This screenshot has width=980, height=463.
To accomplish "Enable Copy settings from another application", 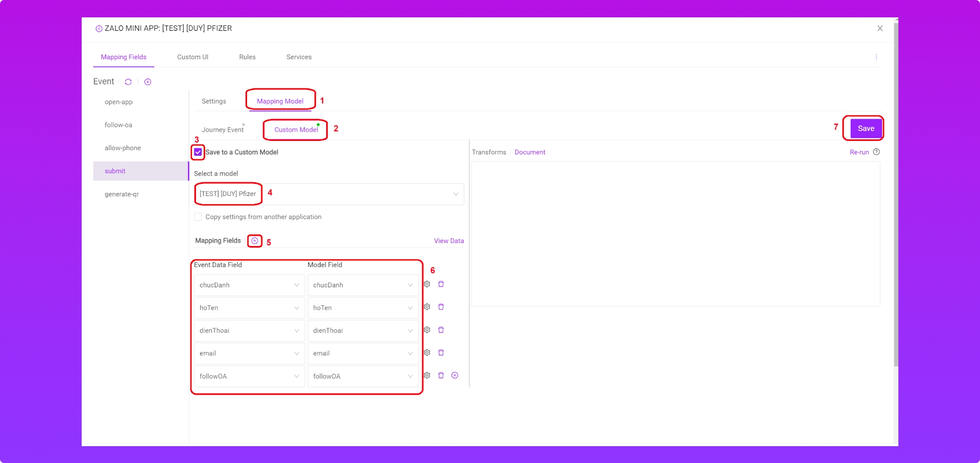I will (x=198, y=217).
